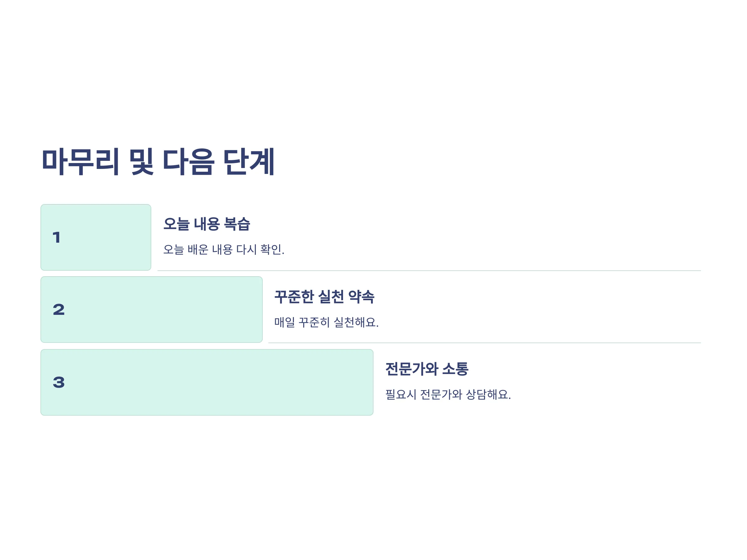Viewport: 747px width, 560px height.
Task: Select description 필요시 전문가와 상담해요
Action: coord(448,394)
